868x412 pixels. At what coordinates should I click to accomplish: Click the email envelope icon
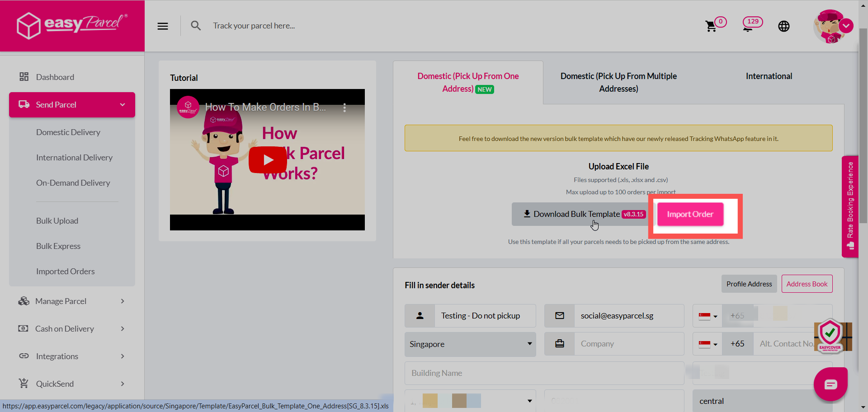(x=560, y=316)
